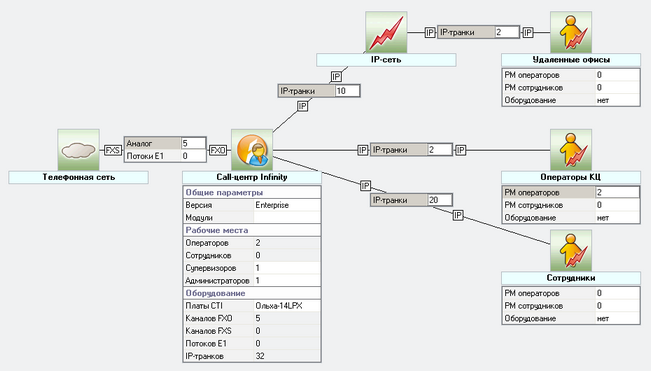Click the Оборудование section header in Infinity panel

252,293
